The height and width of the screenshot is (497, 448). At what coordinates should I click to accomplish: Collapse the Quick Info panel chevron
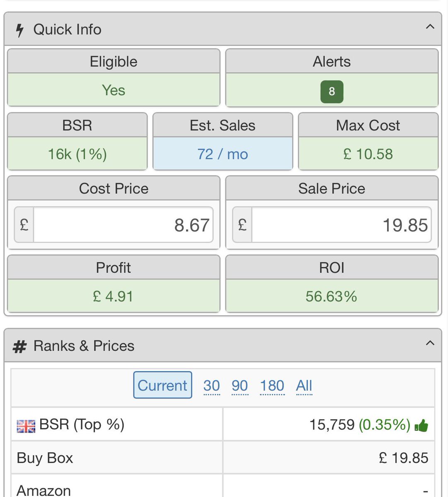point(430,27)
